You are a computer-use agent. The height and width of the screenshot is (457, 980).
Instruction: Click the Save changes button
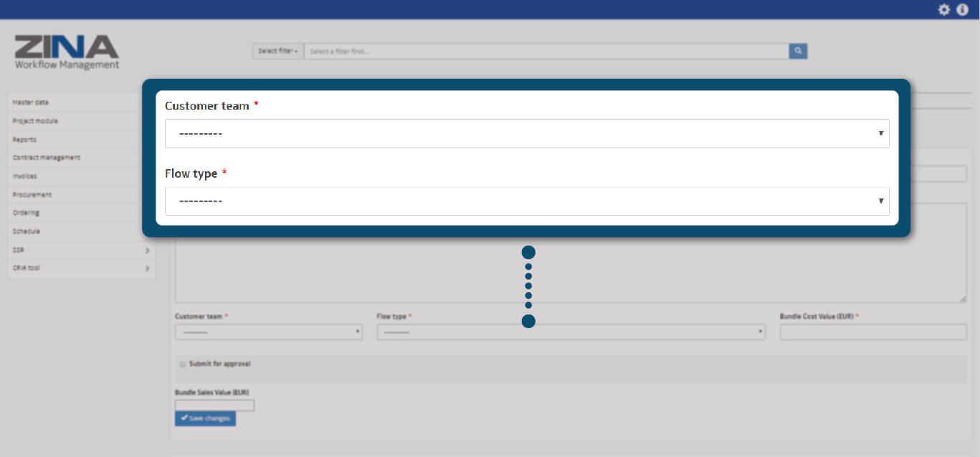click(x=205, y=418)
